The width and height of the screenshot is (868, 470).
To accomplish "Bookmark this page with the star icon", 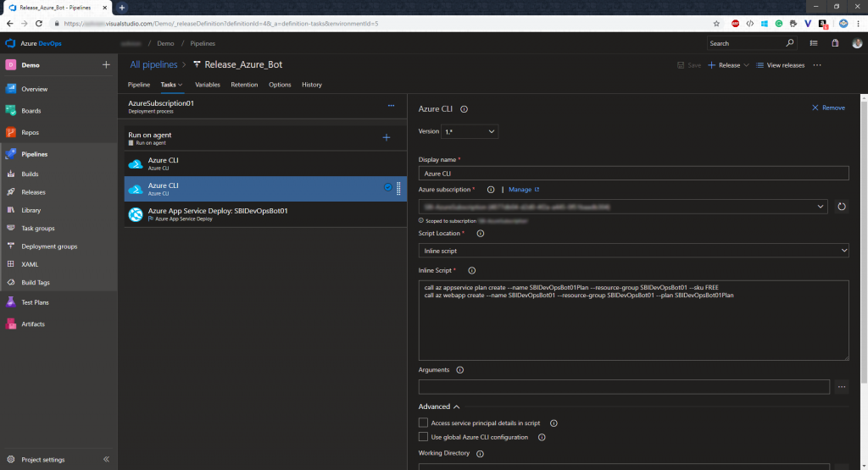I will point(716,23).
